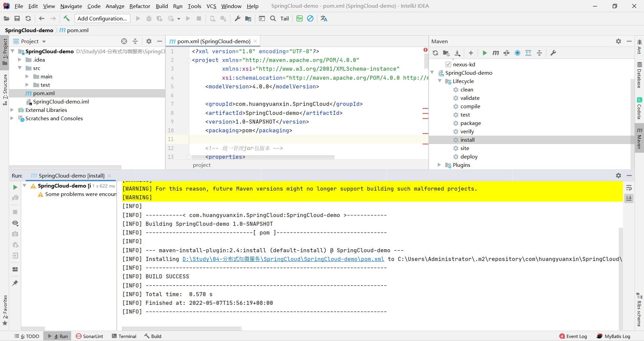
Task: Open MyBatis Log tool window
Action: [x=613, y=336]
